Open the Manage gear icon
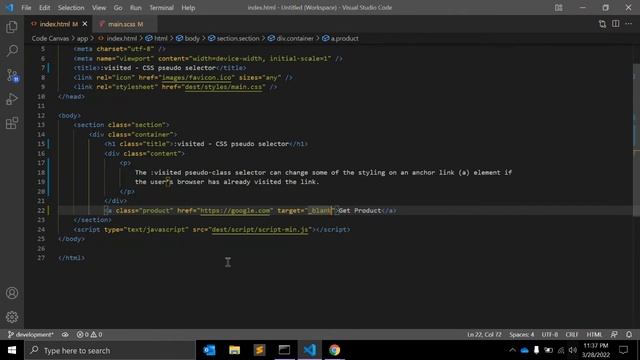640x360 pixels. click(x=12, y=317)
